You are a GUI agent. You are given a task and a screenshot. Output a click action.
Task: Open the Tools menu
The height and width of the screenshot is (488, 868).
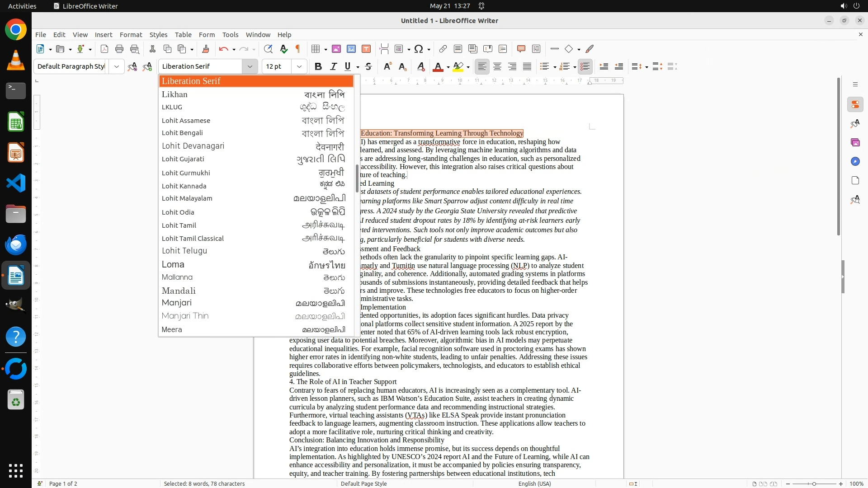230,35
